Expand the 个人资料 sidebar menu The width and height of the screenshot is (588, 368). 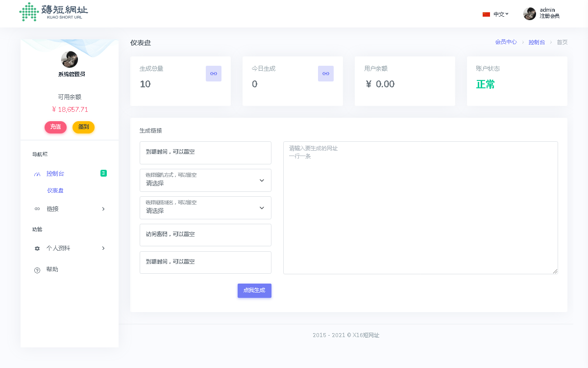pyautogui.click(x=69, y=248)
